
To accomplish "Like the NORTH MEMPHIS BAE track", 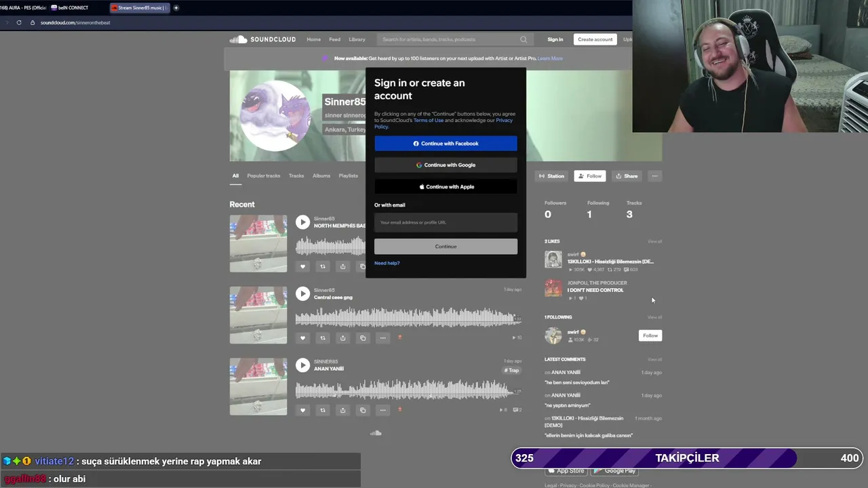I will 303,266.
